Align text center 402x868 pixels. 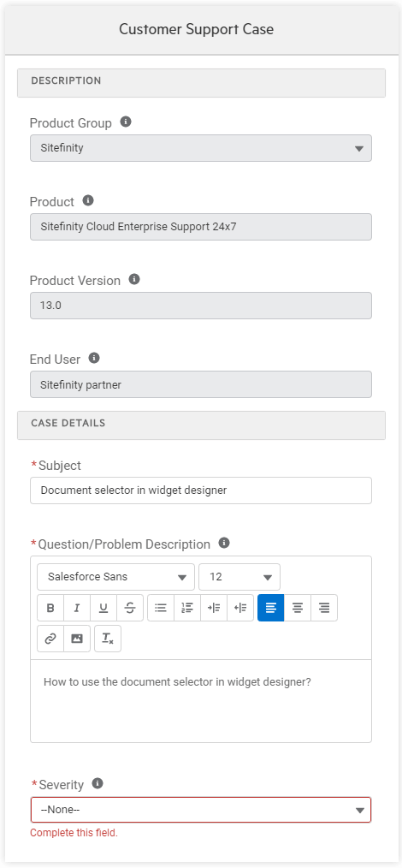point(298,608)
